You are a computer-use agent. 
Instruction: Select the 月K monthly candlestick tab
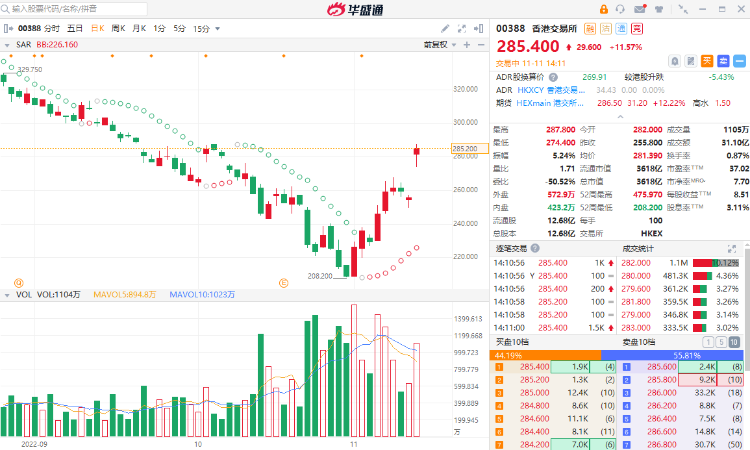(139, 29)
